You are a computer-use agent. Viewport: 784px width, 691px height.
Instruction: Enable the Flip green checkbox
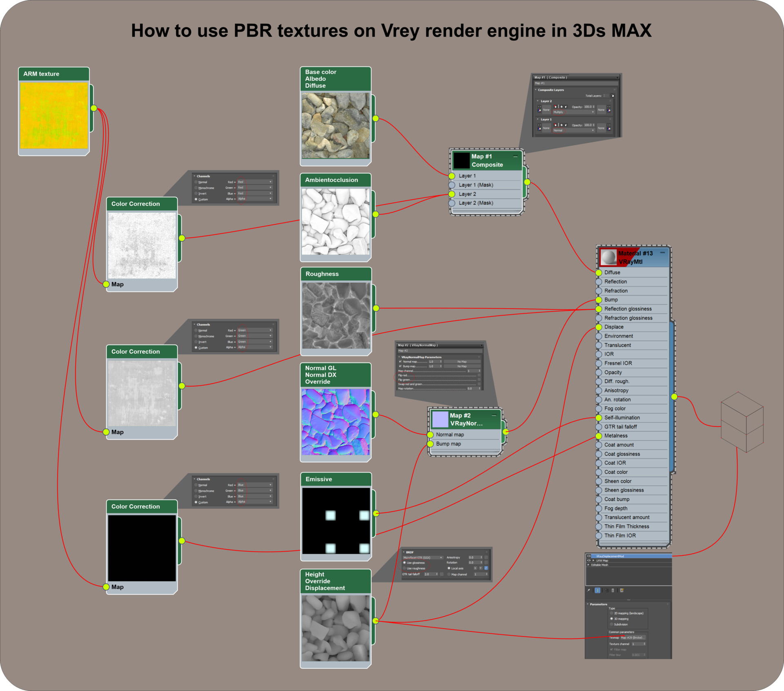pos(479,379)
